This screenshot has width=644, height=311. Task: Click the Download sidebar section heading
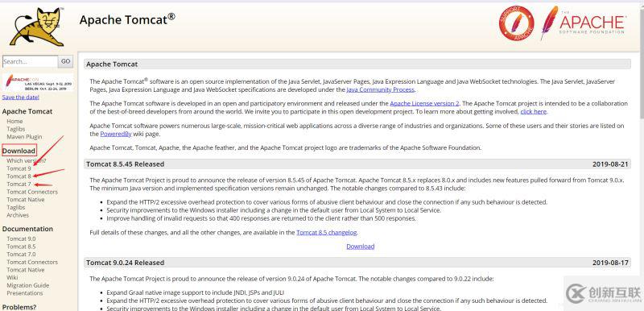click(x=19, y=151)
